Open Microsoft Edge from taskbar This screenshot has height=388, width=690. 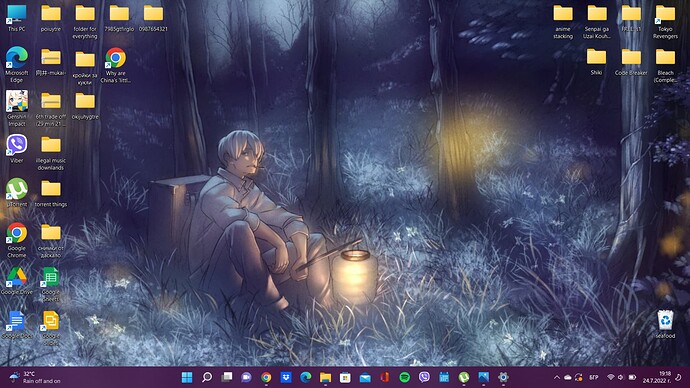pyautogui.click(x=305, y=377)
